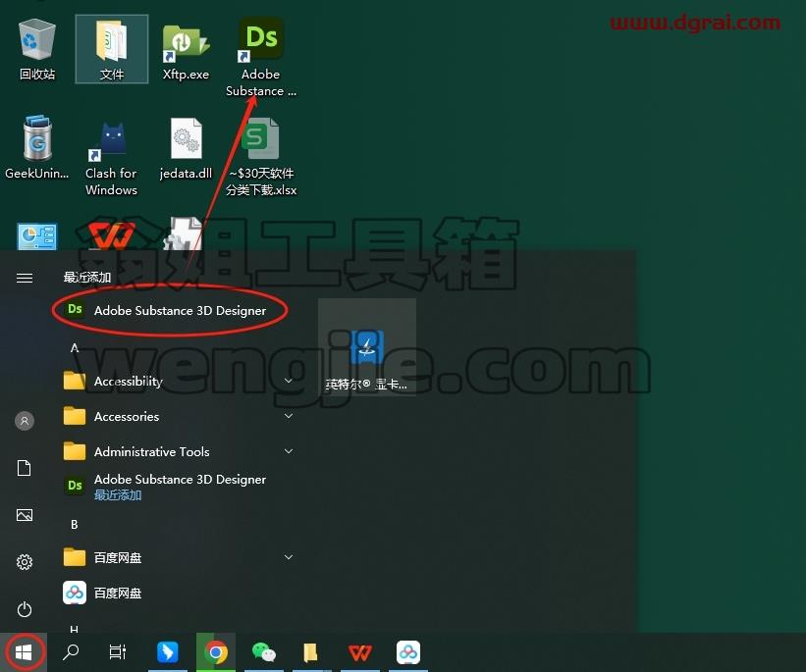Click the Power button in Start menu
Image resolution: width=806 pixels, height=672 pixels.
click(25, 610)
